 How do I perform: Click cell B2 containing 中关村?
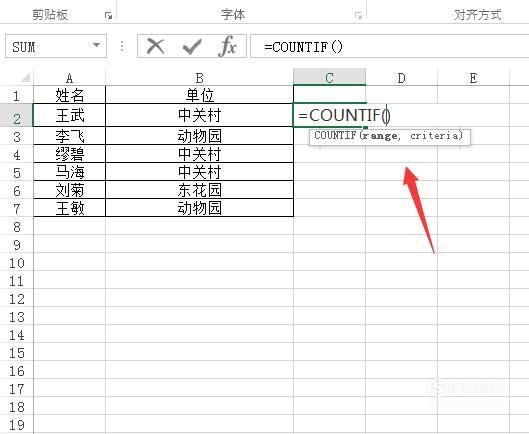pos(199,115)
